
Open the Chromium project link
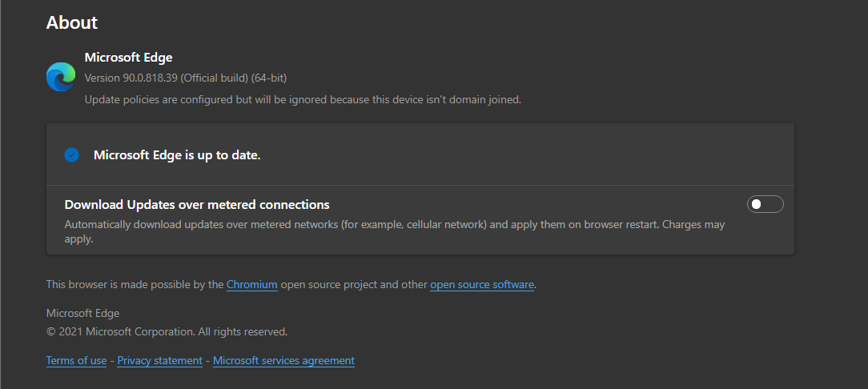[x=252, y=284]
